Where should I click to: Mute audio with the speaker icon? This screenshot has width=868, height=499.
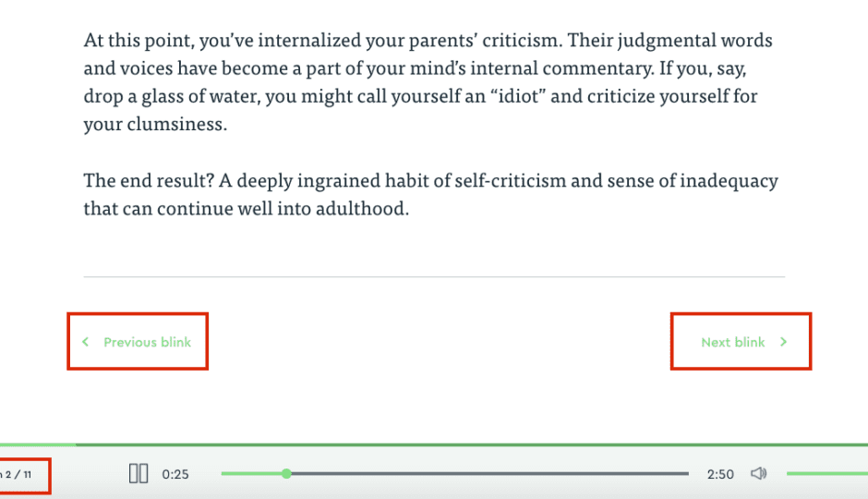pos(759,473)
